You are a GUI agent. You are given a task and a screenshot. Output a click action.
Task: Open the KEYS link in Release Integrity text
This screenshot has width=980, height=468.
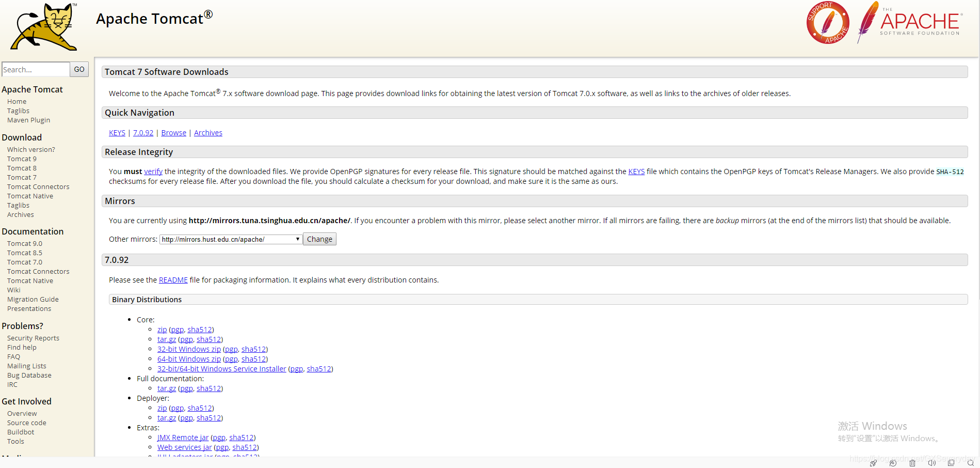tap(636, 171)
